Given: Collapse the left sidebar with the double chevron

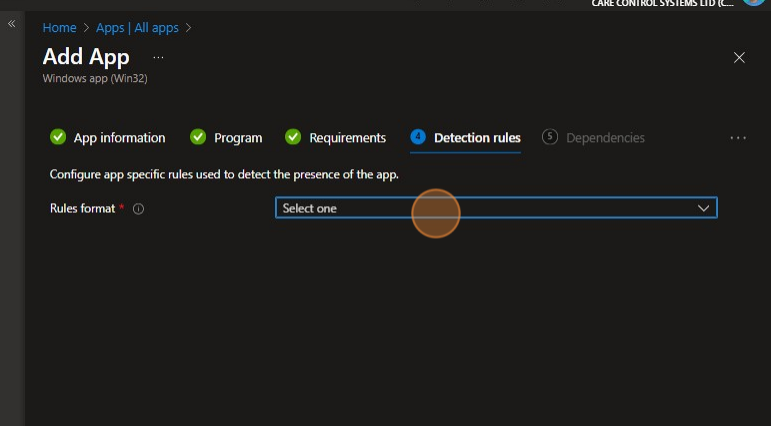Looking at the screenshot, I should [12, 23].
